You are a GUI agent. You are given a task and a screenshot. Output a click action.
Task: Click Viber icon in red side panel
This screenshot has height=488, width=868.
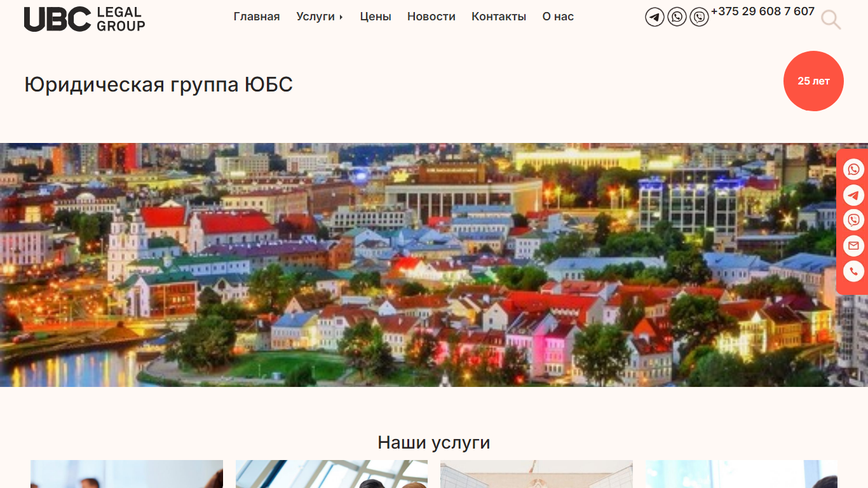coord(853,220)
